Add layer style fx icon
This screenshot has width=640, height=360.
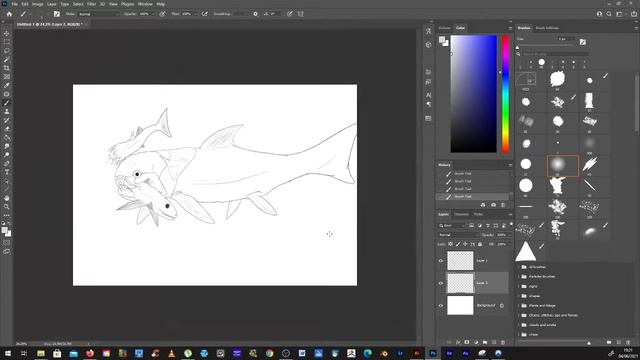[458, 342]
